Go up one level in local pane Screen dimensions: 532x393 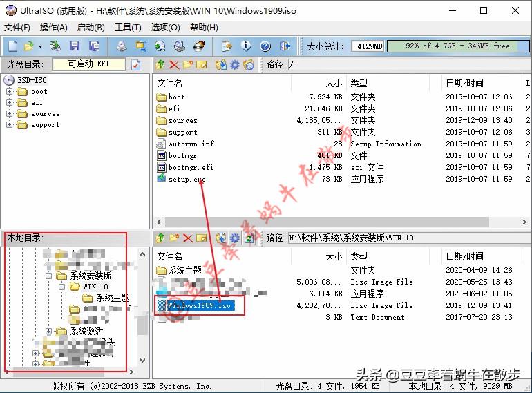160,238
